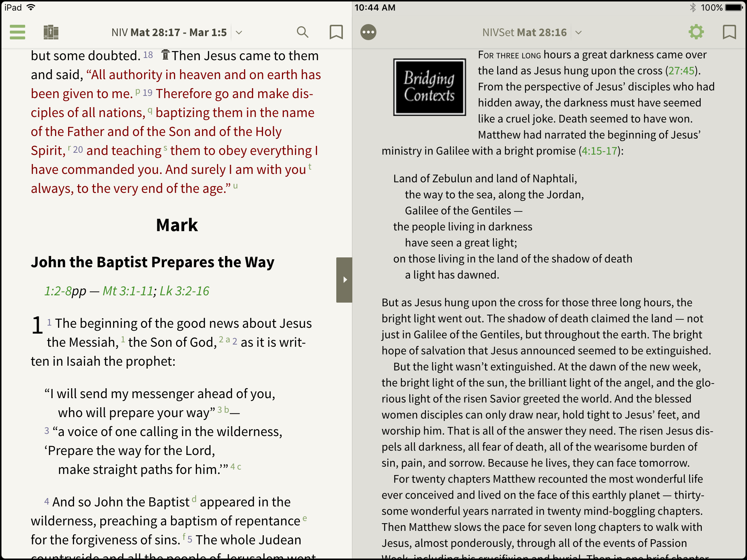Image resolution: width=747 pixels, height=560 pixels.
Task: Expand NIV Mat 28:17 passage dropdown
Action: tap(239, 32)
